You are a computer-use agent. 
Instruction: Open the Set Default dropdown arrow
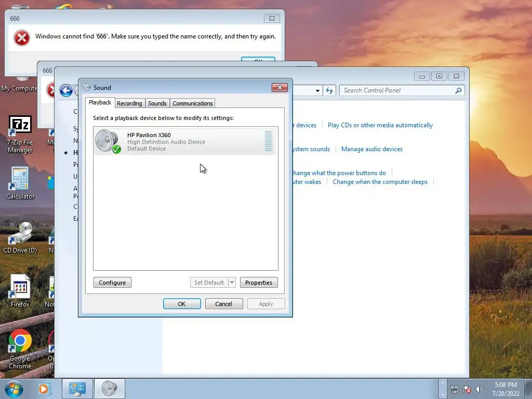[x=232, y=282]
